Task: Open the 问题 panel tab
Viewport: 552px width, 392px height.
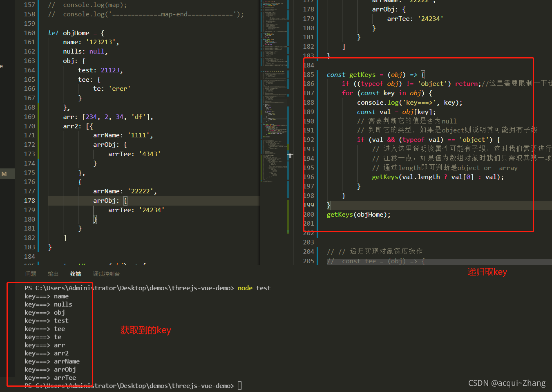Action: [x=31, y=274]
